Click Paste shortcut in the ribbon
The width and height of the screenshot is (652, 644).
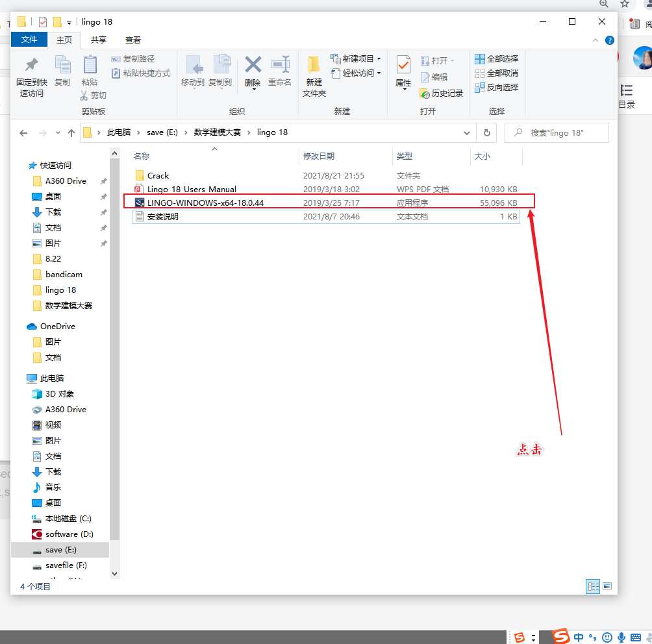[141, 73]
